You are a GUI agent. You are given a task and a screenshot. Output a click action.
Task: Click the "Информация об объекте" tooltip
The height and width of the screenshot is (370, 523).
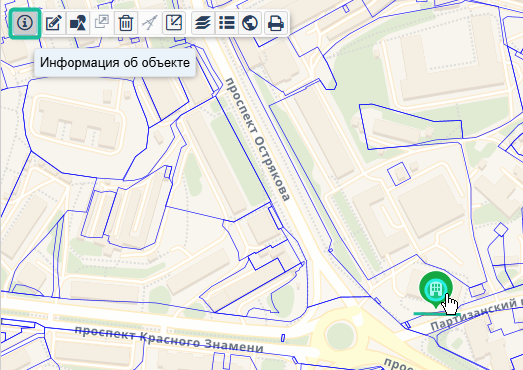click(115, 63)
